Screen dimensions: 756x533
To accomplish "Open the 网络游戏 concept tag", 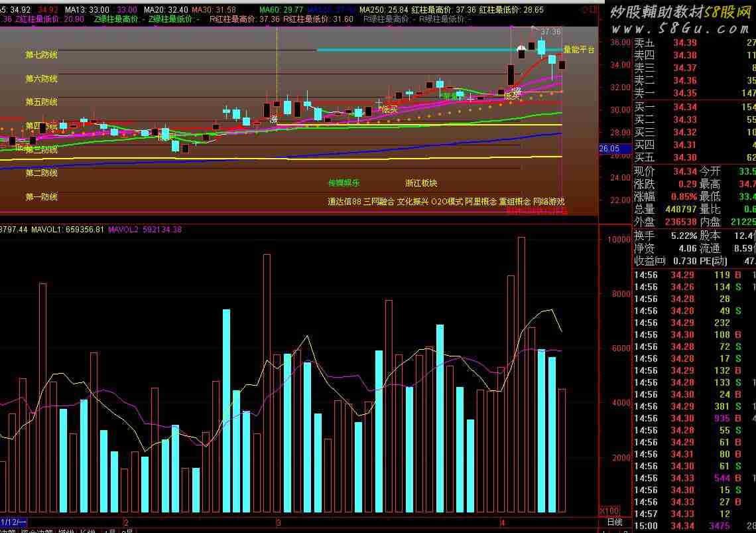I will (x=548, y=201).
